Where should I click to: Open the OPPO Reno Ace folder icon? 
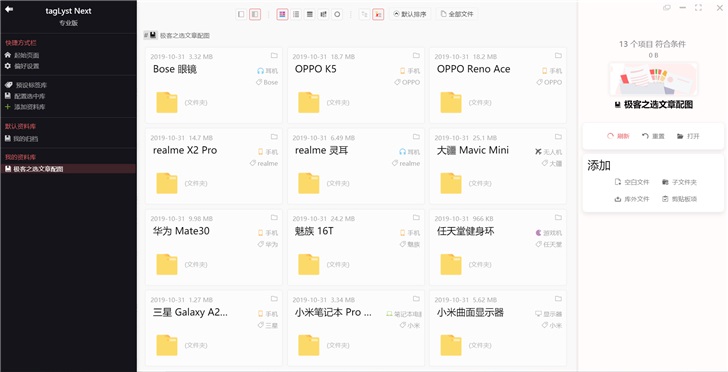[x=451, y=103]
